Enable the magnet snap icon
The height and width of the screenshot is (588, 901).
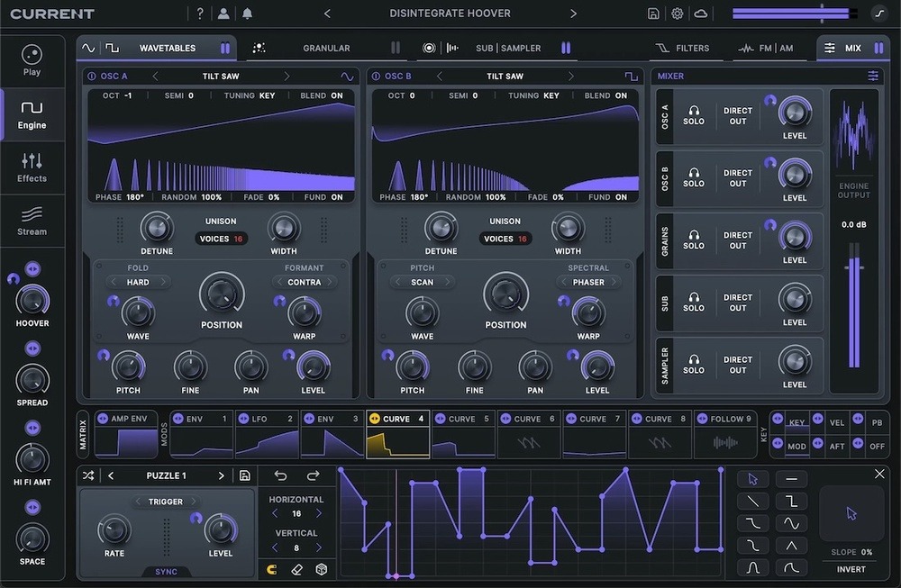point(272,569)
